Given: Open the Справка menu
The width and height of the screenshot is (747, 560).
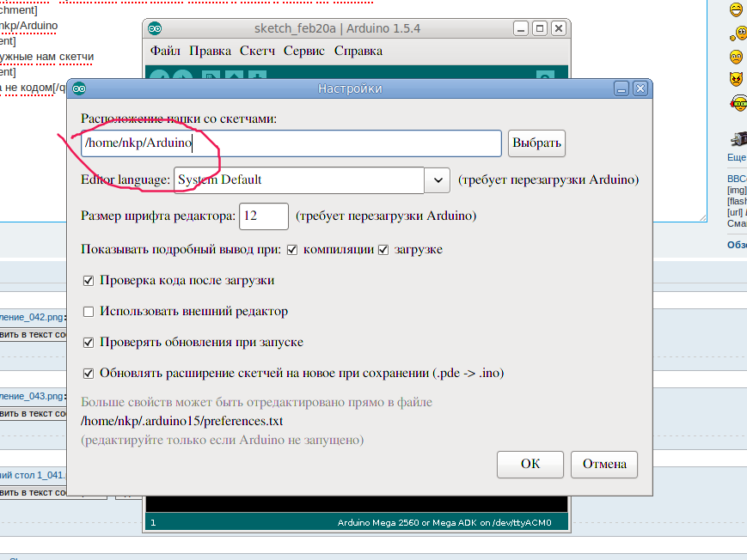Looking at the screenshot, I should point(358,51).
